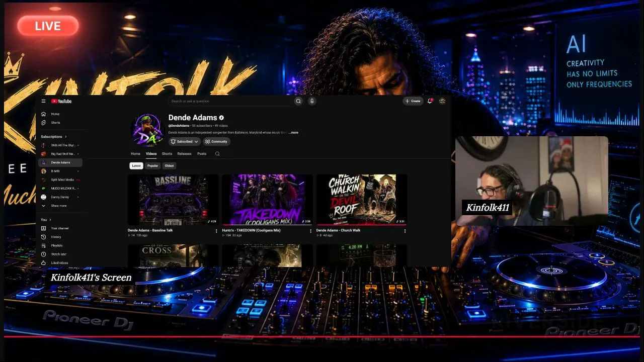Image resolution: width=644 pixels, height=362 pixels.
Task: Click the 'Watch later' sidebar label
Action: [59, 254]
